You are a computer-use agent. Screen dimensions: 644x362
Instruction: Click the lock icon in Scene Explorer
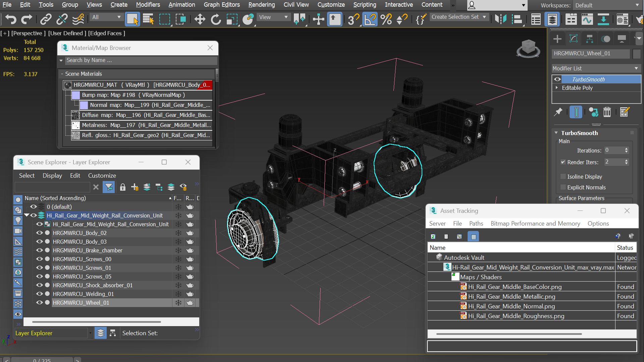(123, 187)
